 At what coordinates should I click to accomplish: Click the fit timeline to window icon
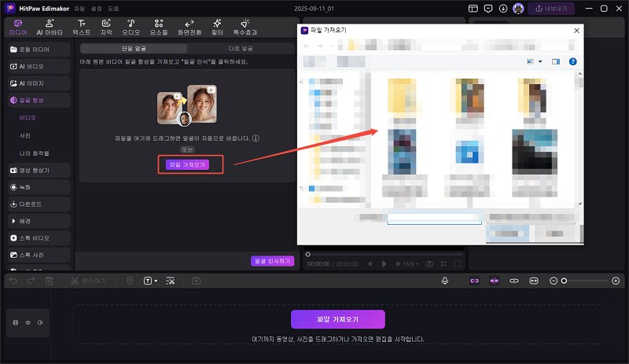(534, 281)
